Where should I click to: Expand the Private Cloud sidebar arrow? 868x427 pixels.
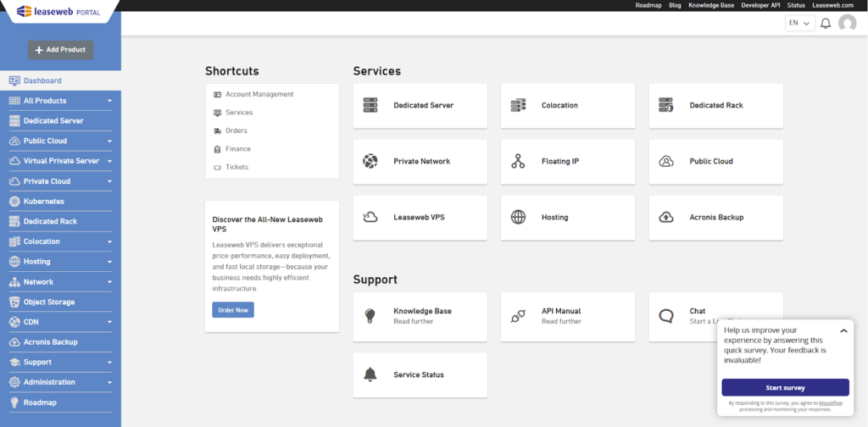pyautogui.click(x=109, y=181)
